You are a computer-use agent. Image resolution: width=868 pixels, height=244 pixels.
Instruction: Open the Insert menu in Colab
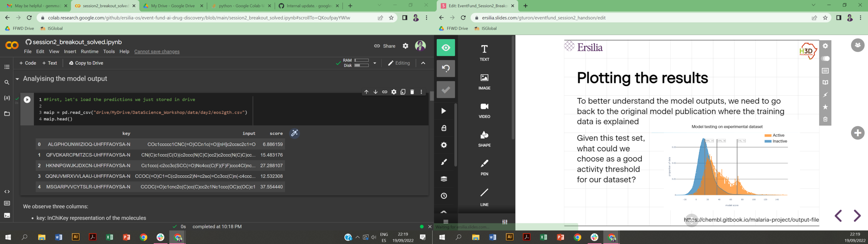tap(70, 51)
